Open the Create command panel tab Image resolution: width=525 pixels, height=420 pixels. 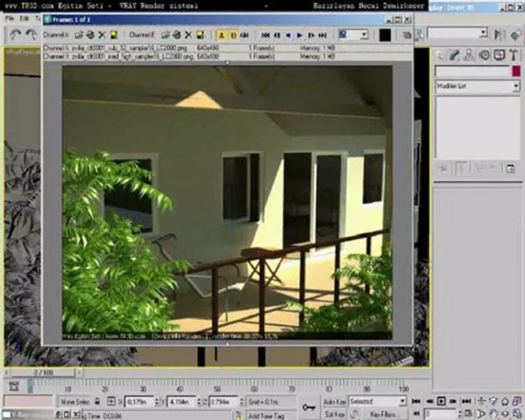(x=440, y=55)
